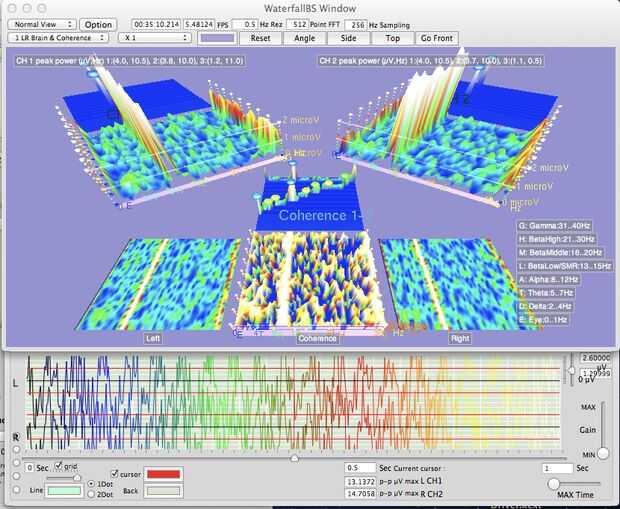Open the Normal View dropdown
The image size is (620, 509).
point(42,24)
